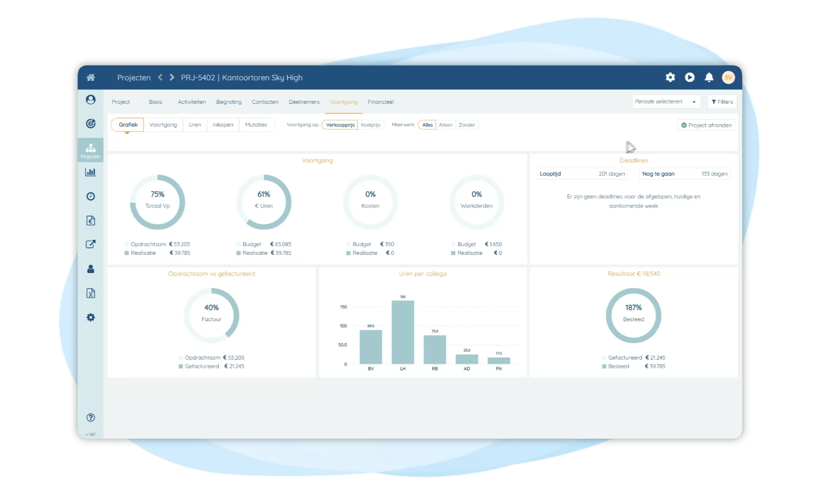The height and width of the screenshot is (504, 819).
Task: Open the clock time-tracking sidebar icon
Action: tap(91, 196)
